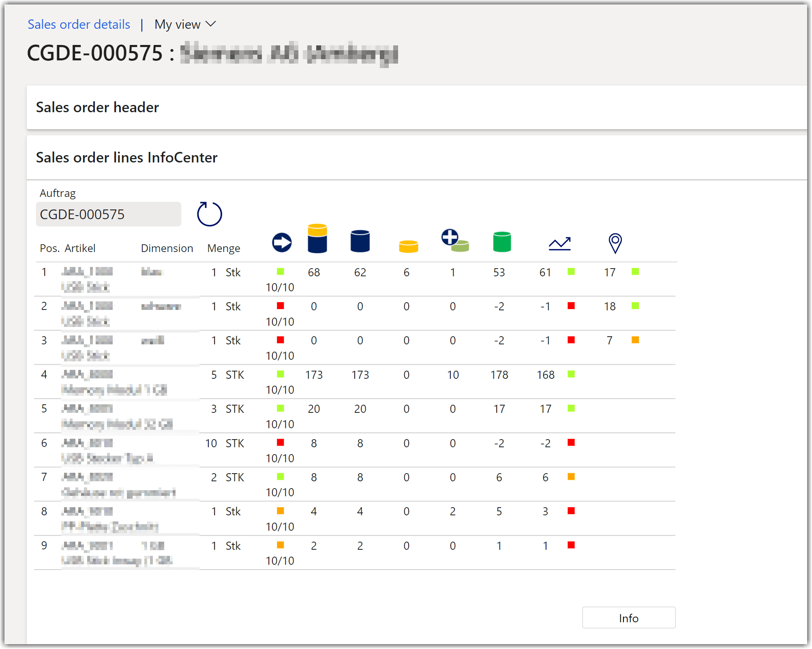The width and height of the screenshot is (812, 649).
Task: Click the solid dark blue cylinder icon
Action: pyautogui.click(x=360, y=241)
